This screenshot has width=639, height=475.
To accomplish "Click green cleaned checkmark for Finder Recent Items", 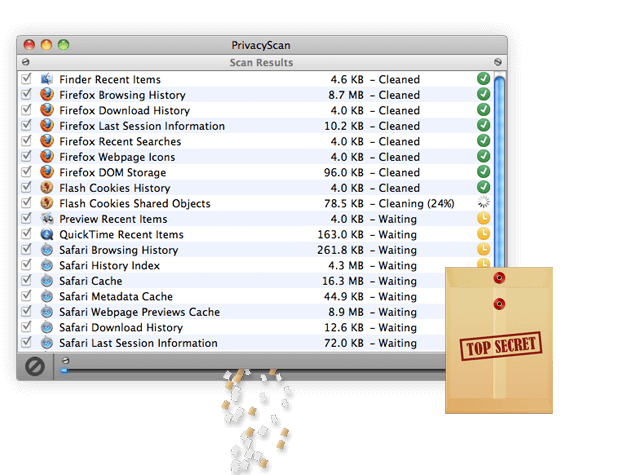I will [483, 78].
